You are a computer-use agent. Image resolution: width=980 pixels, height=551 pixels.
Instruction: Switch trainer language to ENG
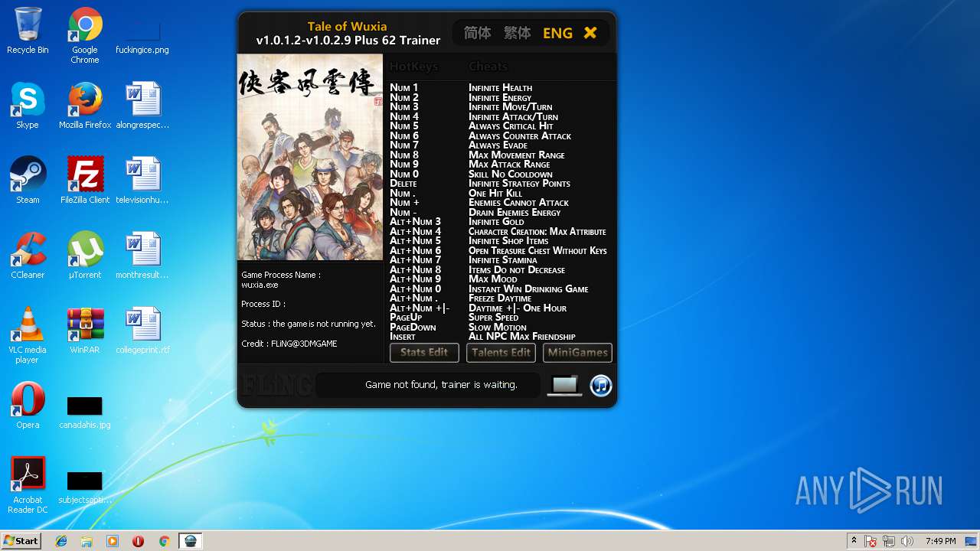point(557,33)
